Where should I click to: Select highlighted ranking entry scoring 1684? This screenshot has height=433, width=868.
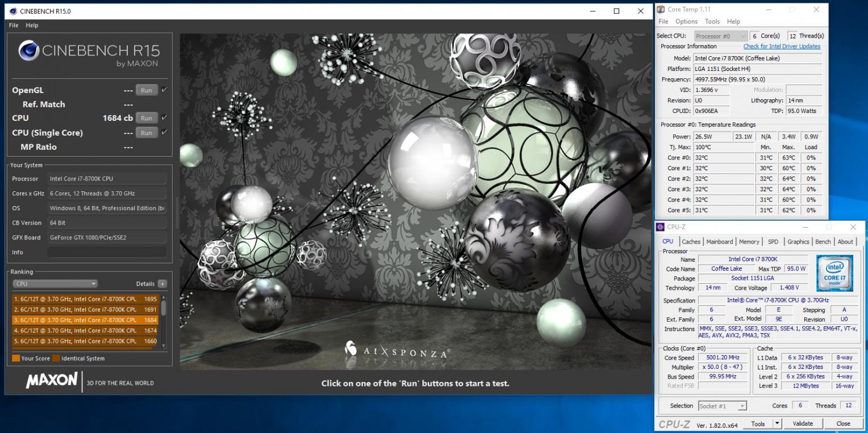85,320
